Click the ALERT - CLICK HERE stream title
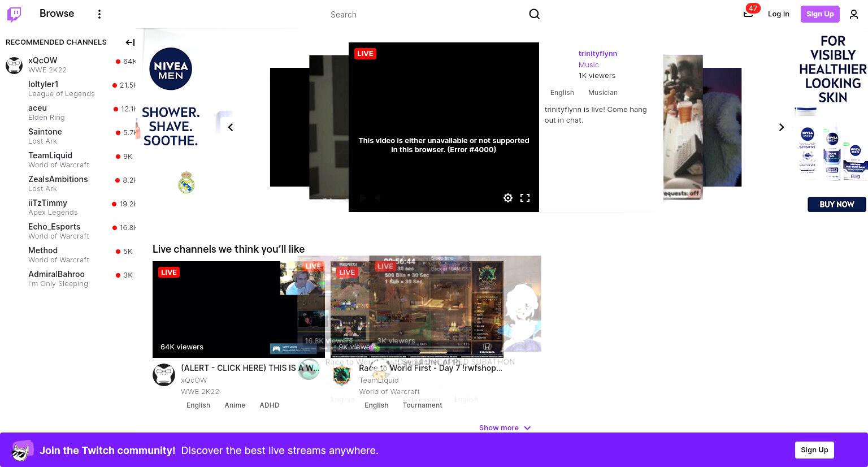 [250, 368]
